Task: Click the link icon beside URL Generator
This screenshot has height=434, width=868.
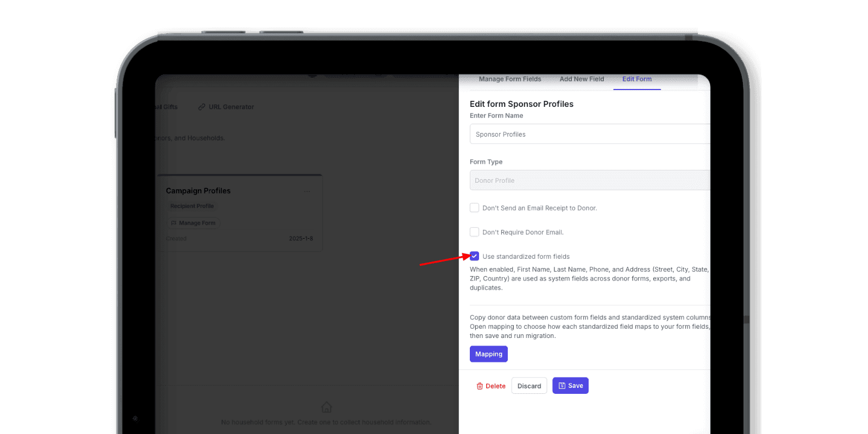Action: pos(202,107)
